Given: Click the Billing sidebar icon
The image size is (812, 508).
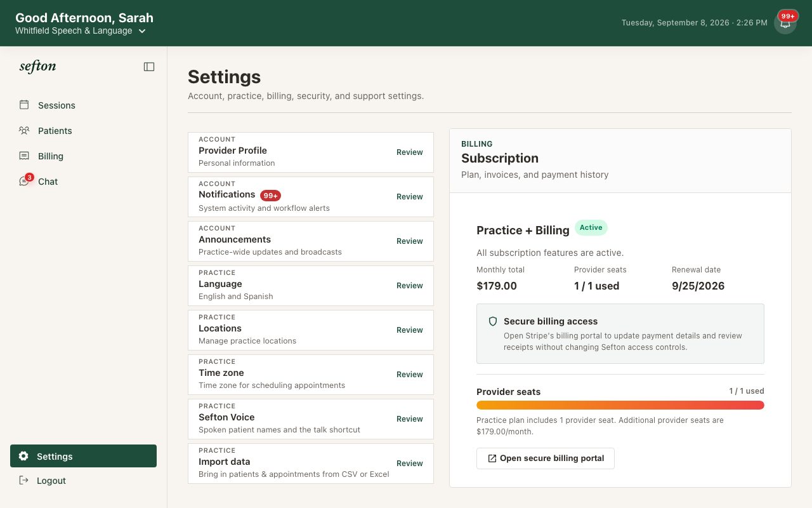Looking at the screenshot, I should coord(24,156).
